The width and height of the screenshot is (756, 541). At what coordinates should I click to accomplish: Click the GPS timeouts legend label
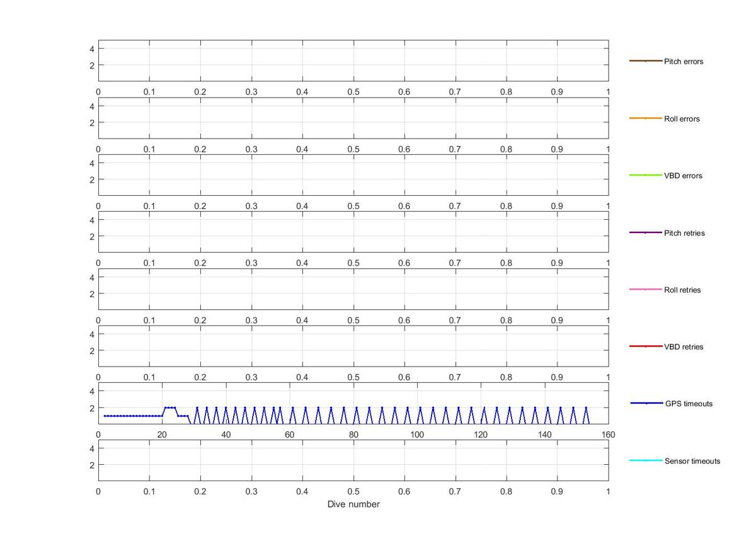[x=689, y=404]
